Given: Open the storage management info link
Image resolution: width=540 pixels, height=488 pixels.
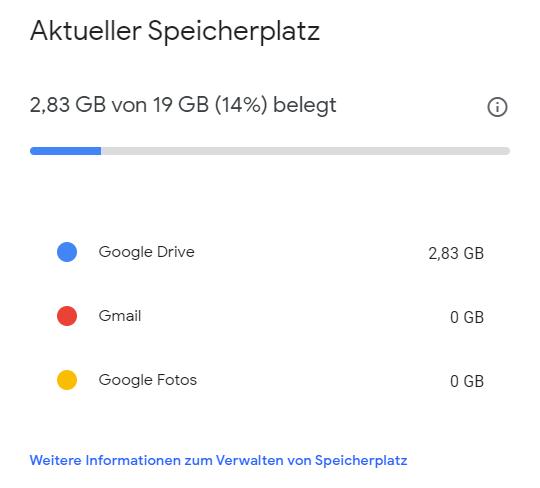Looking at the screenshot, I should pos(218,460).
